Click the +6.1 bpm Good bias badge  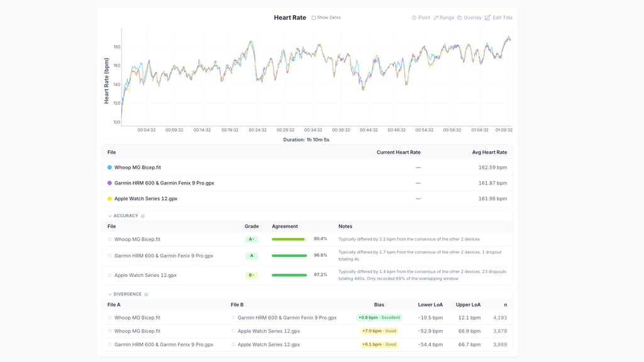pyautogui.click(x=379, y=344)
